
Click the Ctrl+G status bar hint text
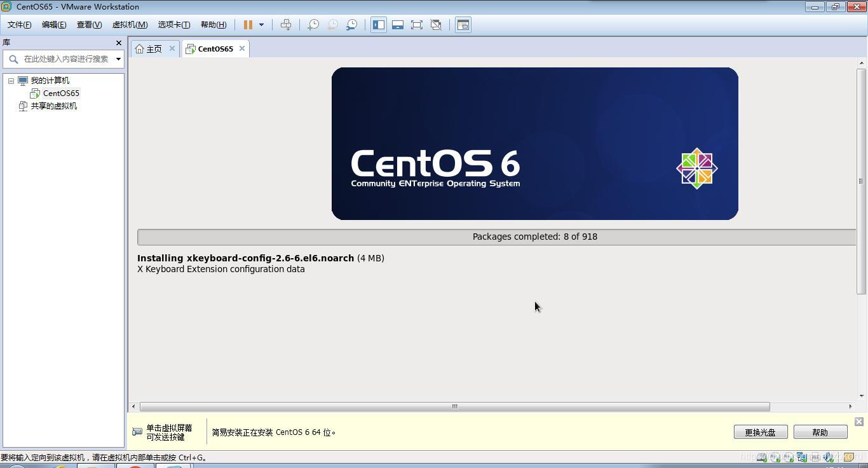pyautogui.click(x=104, y=457)
